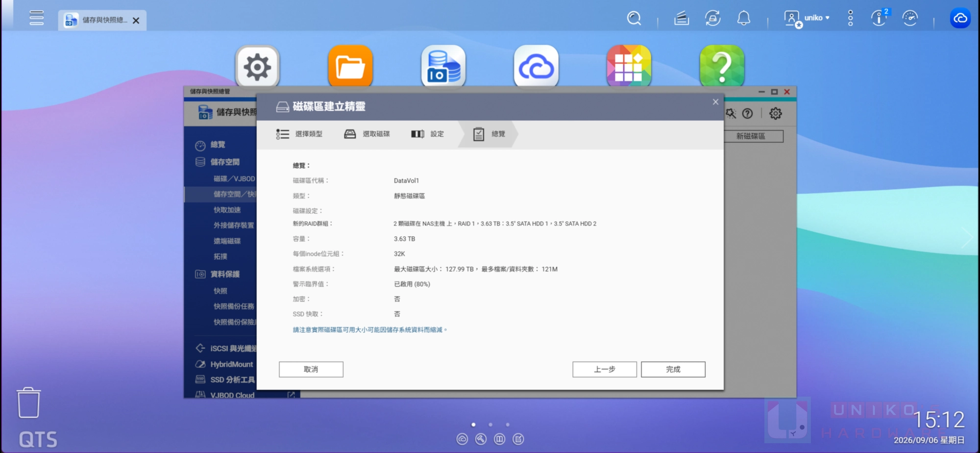Click the 上一步 previous step button
Image resolution: width=980 pixels, height=453 pixels.
coord(605,369)
